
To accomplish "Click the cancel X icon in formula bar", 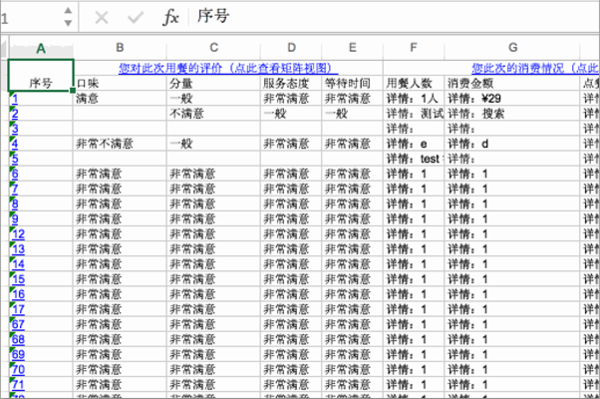I will click(x=101, y=17).
